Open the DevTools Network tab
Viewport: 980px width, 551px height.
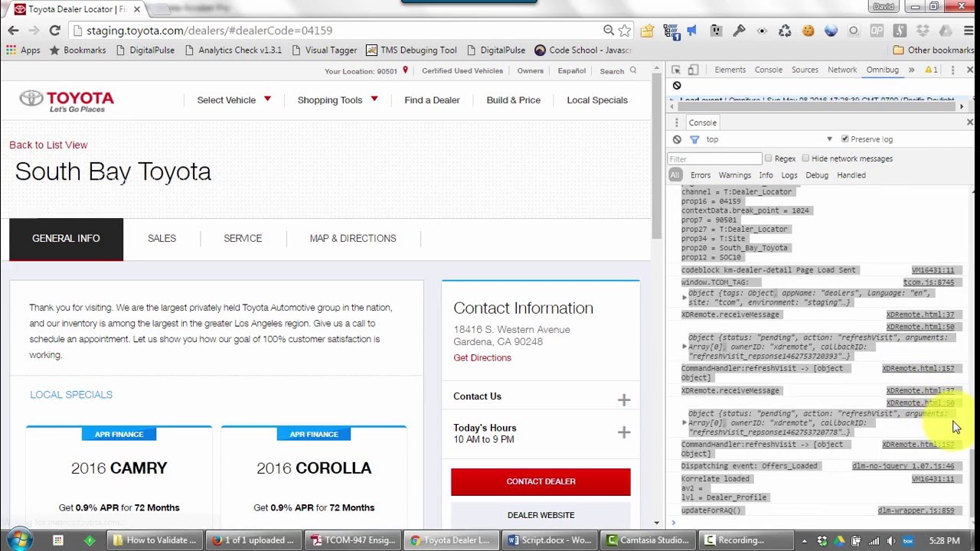[842, 70]
